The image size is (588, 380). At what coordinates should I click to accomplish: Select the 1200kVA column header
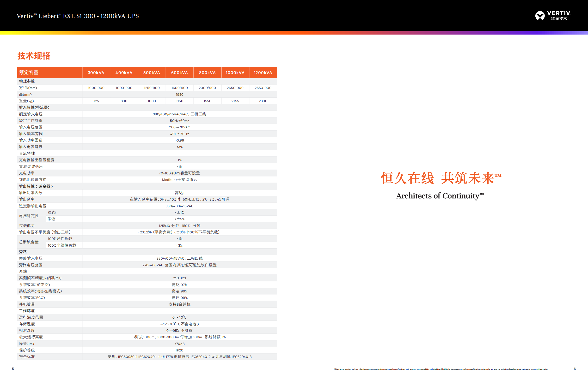(263, 72)
